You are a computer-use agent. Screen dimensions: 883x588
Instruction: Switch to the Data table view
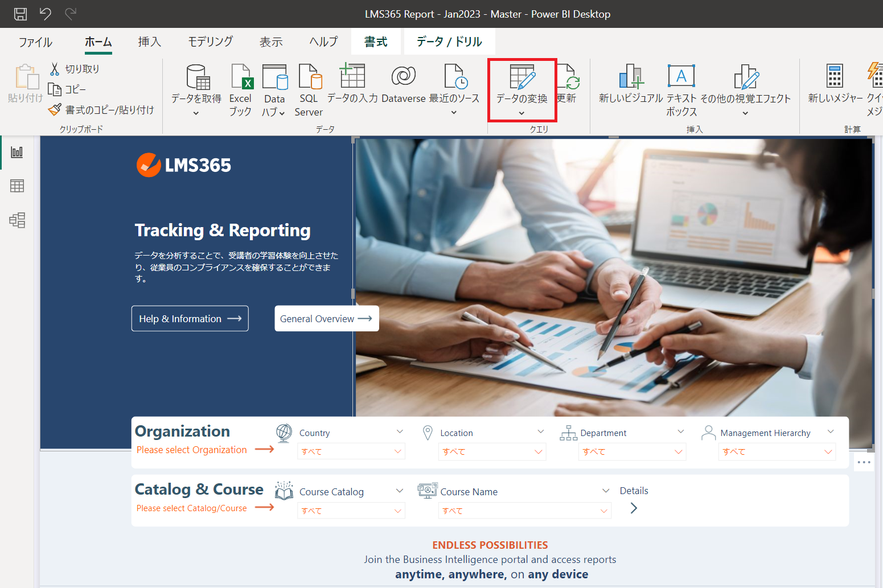coord(17,186)
